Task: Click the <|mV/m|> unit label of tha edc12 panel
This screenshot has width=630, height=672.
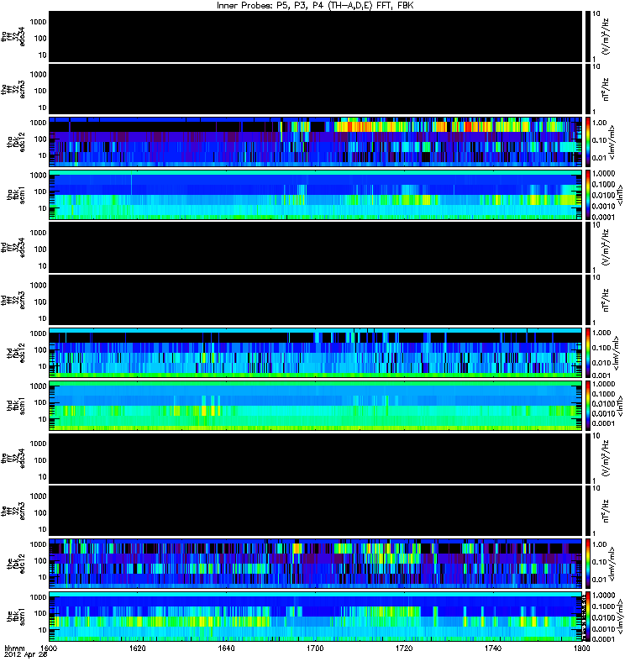Action: coord(612,142)
